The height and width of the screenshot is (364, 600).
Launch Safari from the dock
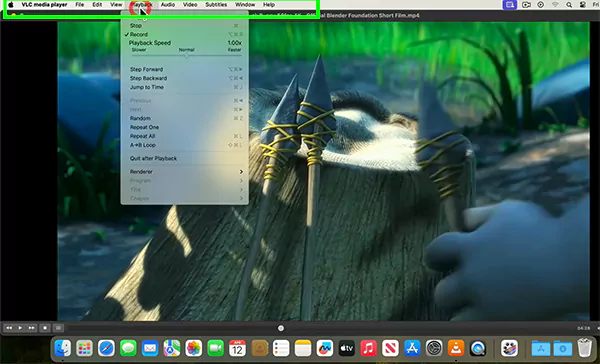click(x=106, y=348)
